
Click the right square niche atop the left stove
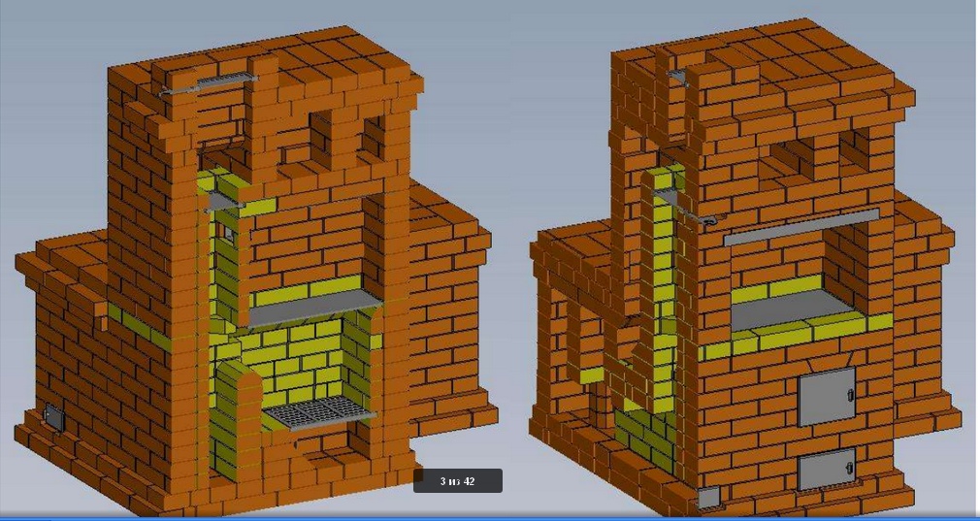coord(373,141)
